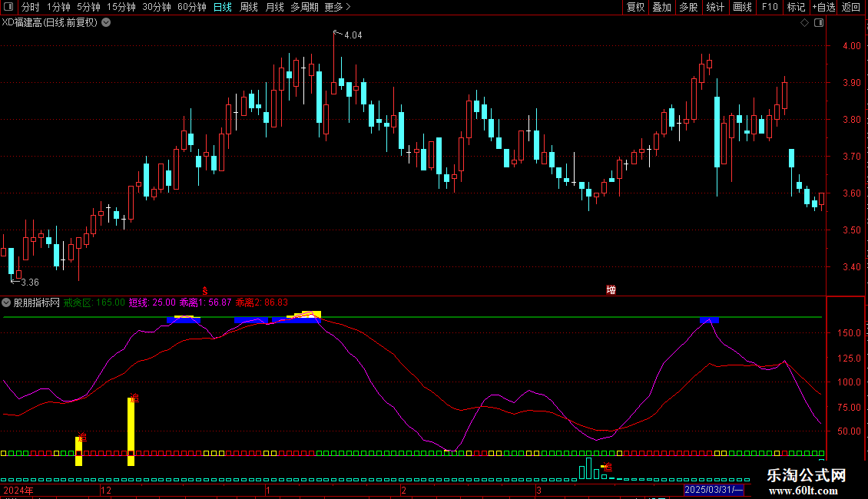Click the 3.90 price axis label
868x499 pixels.
(x=851, y=83)
